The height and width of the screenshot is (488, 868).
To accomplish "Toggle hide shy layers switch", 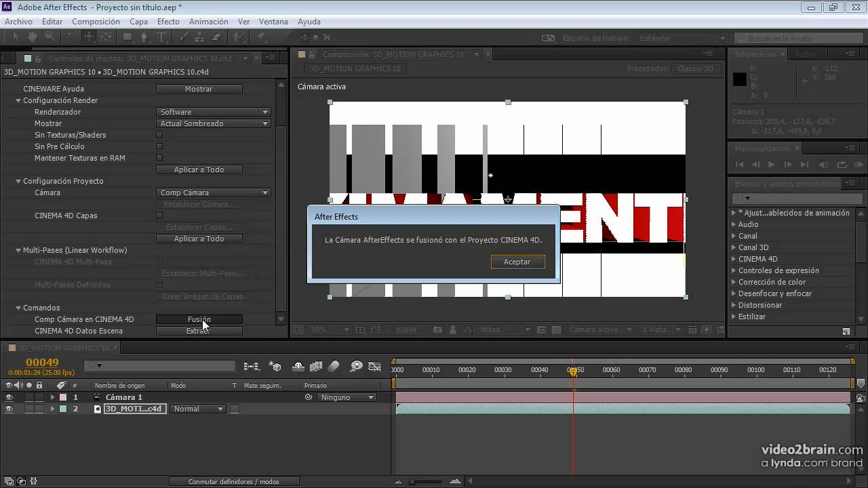I will [x=298, y=367].
